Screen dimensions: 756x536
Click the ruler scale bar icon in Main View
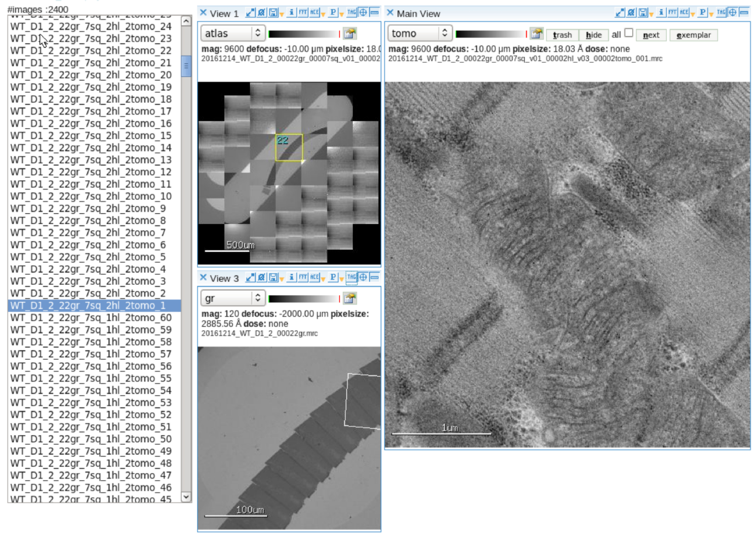744,13
